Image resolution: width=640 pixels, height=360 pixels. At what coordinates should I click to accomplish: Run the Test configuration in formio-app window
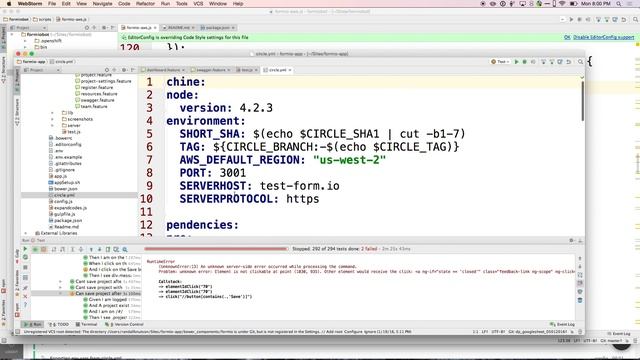click(516, 62)
